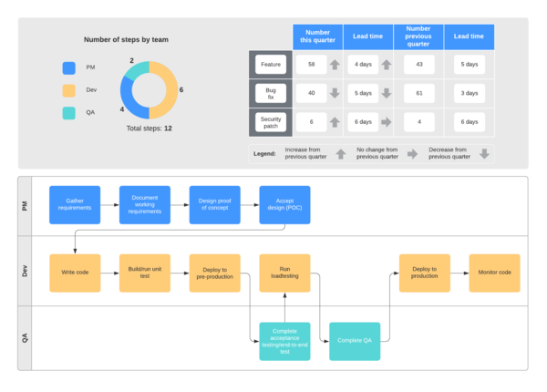Click the Complete QA step box
The image size is (547, 392).
point(355,341)
